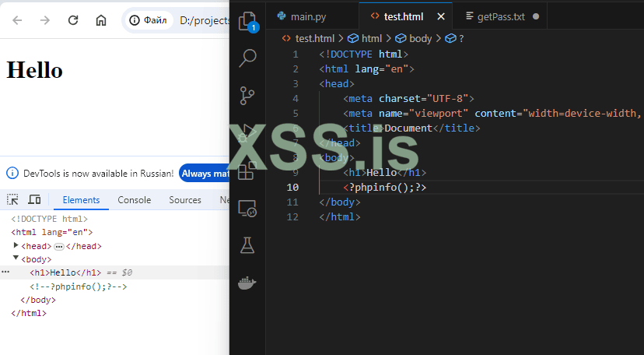Click the ellipsis inside the head element

click(59, 247)
